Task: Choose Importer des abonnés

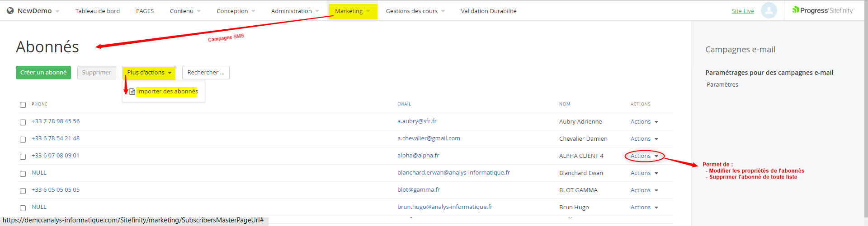Action: (x=167, y=92)
